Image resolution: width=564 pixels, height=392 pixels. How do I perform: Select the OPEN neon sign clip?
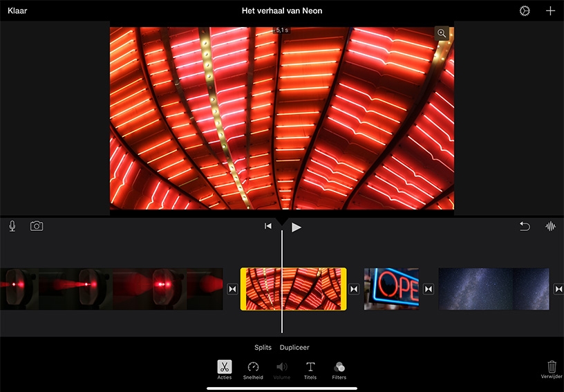coord(391,289)
